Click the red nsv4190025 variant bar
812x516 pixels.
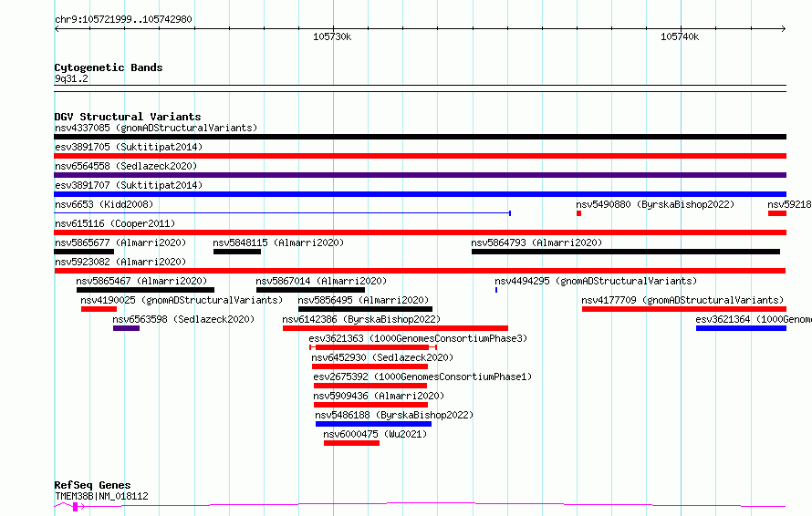[x=99, y=309]
